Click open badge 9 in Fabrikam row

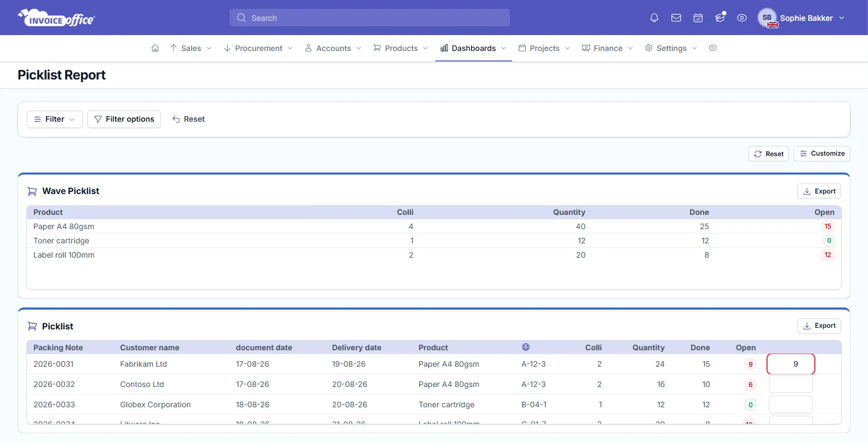(x=750, y=365)
